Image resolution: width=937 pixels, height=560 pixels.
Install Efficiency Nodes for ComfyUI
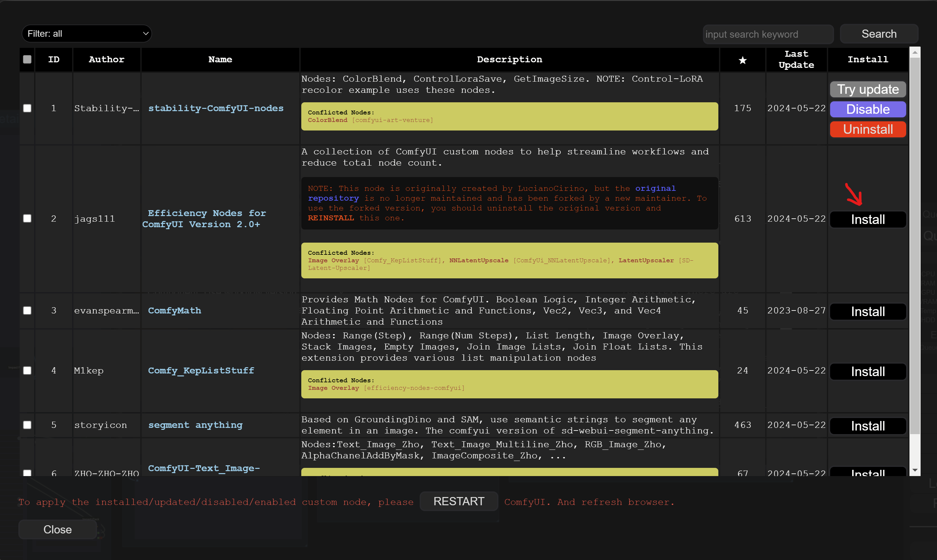pyautogui.click(x=868, y=220)
